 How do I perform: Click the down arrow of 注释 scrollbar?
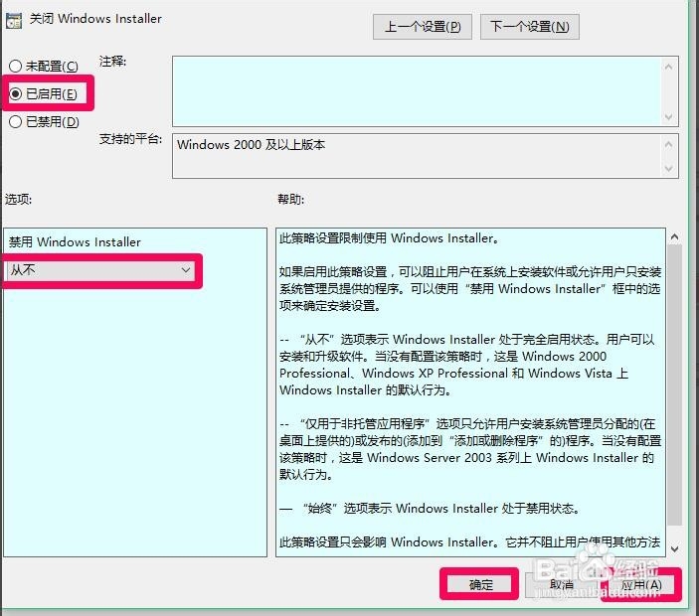click(668, 116)
